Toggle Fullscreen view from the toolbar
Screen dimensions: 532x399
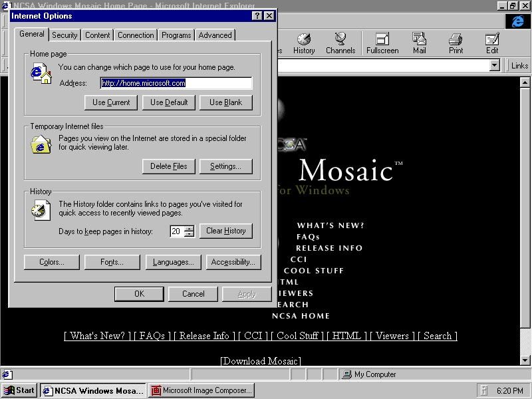pyautogui.click(x=382, y=43)
